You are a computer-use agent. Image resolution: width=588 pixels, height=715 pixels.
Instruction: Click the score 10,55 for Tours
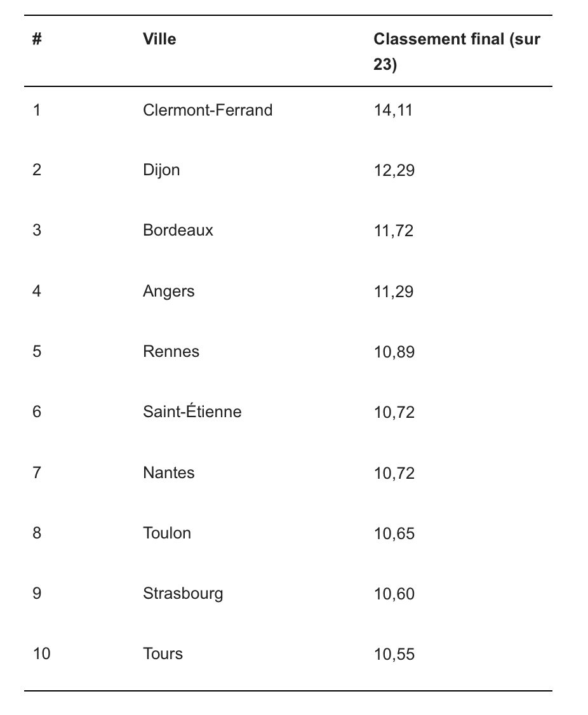394,654
